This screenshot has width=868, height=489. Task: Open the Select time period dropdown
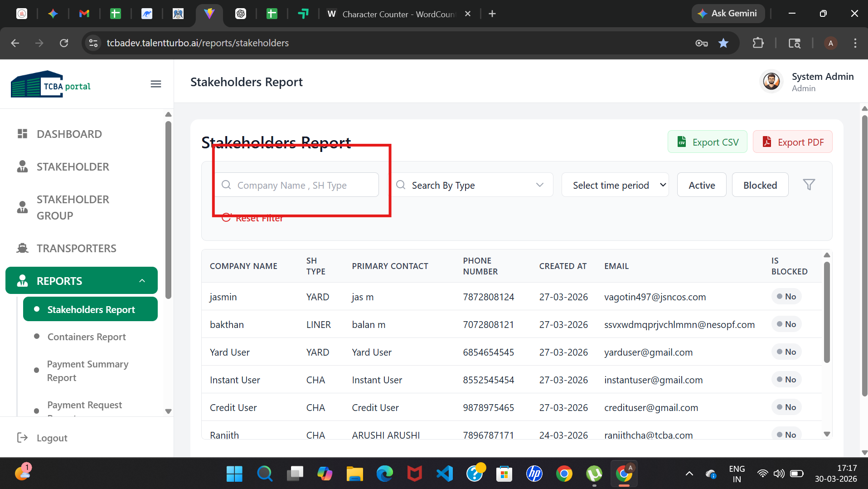tap(615, 185)
